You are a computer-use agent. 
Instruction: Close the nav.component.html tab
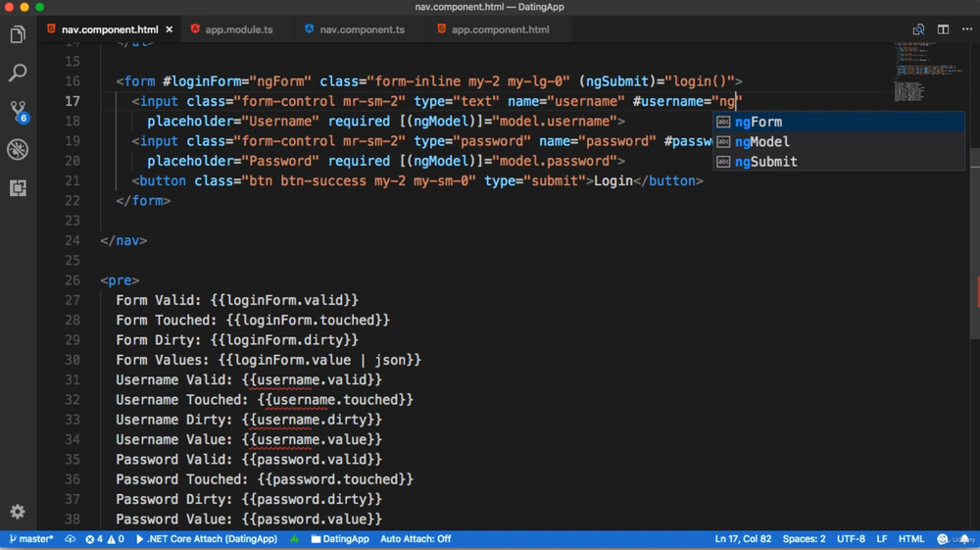point(170,29)
